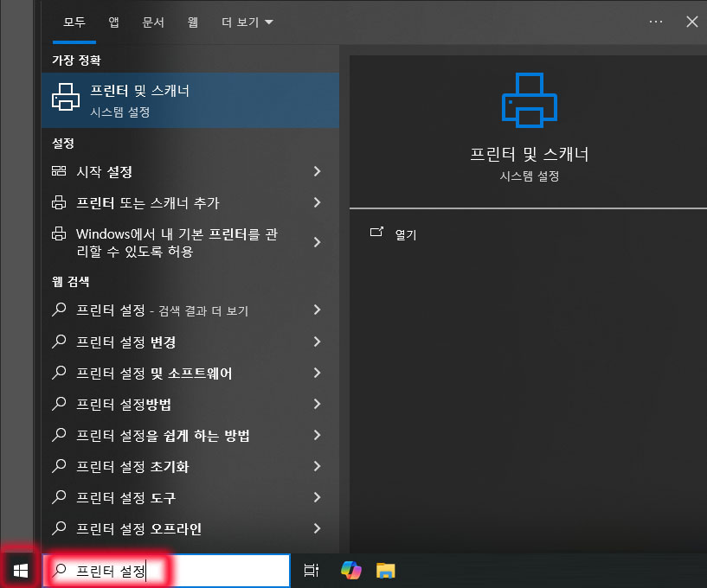
Task: Select web result 프린터 설정 도구
Action: coord(190,497)
